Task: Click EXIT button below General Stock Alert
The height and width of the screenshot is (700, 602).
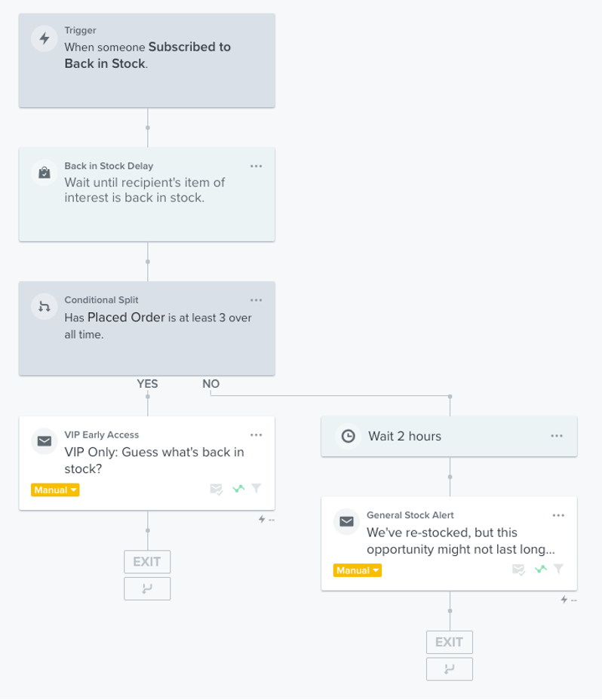Action: point(449,643)
